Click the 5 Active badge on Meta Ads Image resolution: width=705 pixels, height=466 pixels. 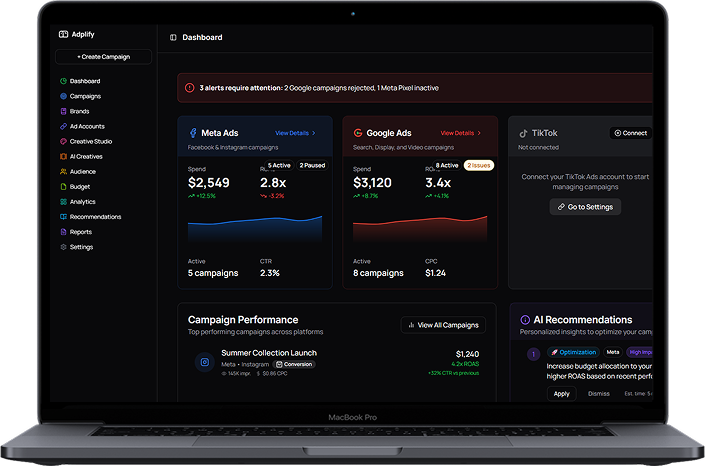click(279, 166)
